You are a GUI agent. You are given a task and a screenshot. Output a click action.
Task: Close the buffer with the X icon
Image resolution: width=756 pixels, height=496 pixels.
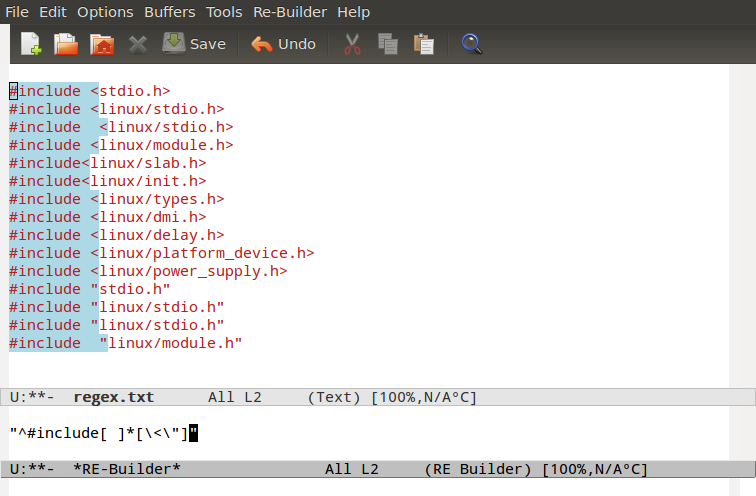(137, 44)
